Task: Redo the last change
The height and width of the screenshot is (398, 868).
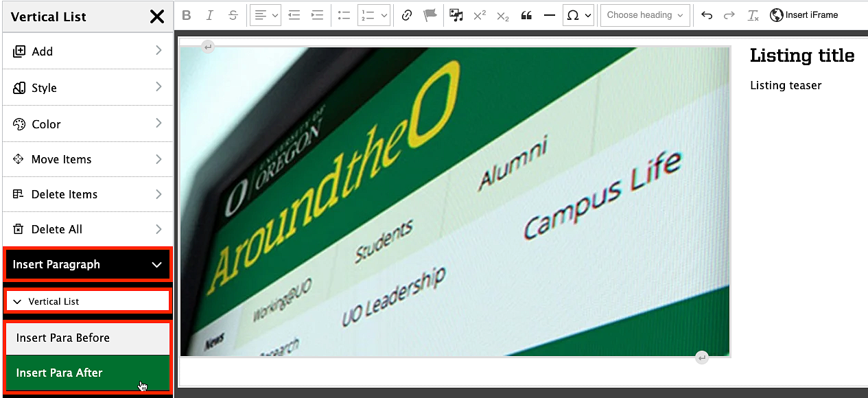Action: pos(729,14)
